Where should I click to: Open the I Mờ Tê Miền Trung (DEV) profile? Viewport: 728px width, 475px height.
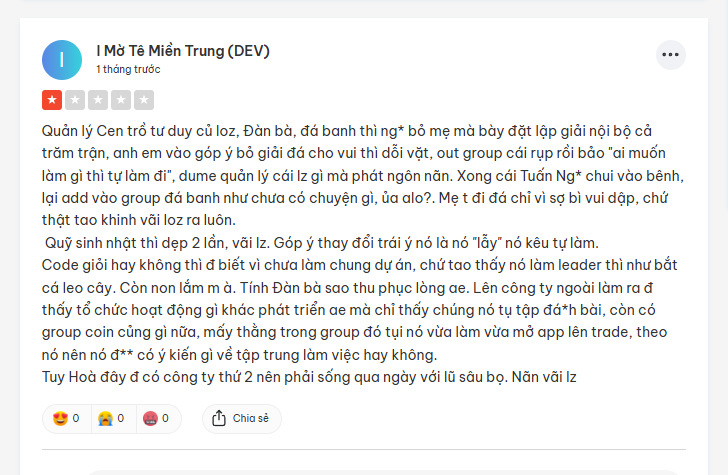click(183, 51)
